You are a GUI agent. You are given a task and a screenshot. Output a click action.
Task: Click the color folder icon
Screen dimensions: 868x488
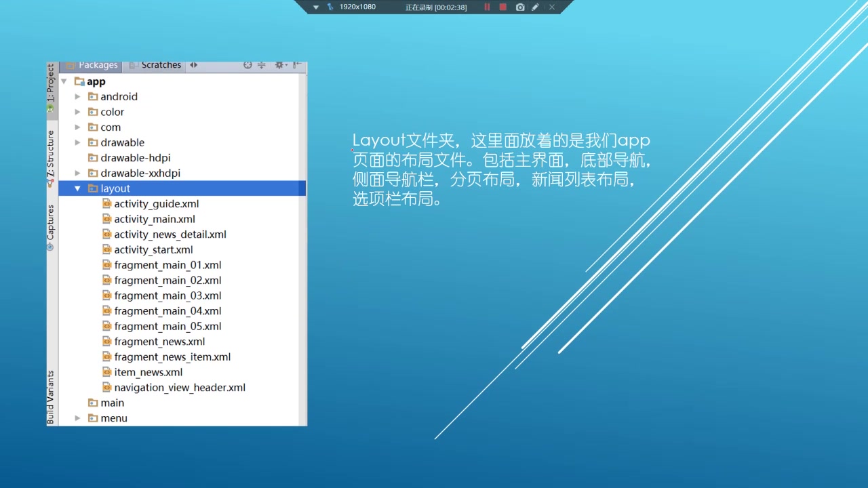93,112
